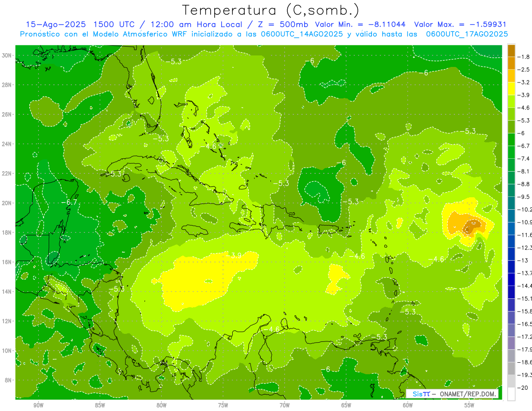Click the "-6.7" contour label over Yucatan
Viewport: 532px width, 411px height.
tap(69, 202)
